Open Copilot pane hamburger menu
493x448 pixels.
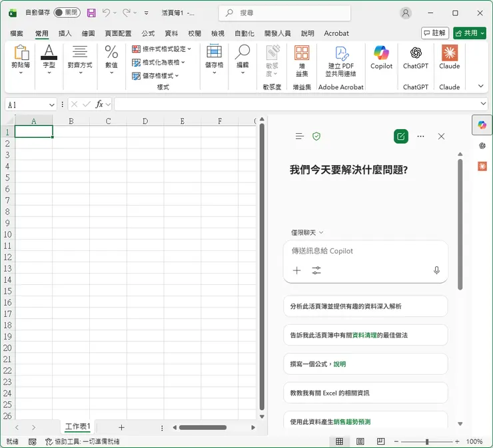(x=300, y=136)
